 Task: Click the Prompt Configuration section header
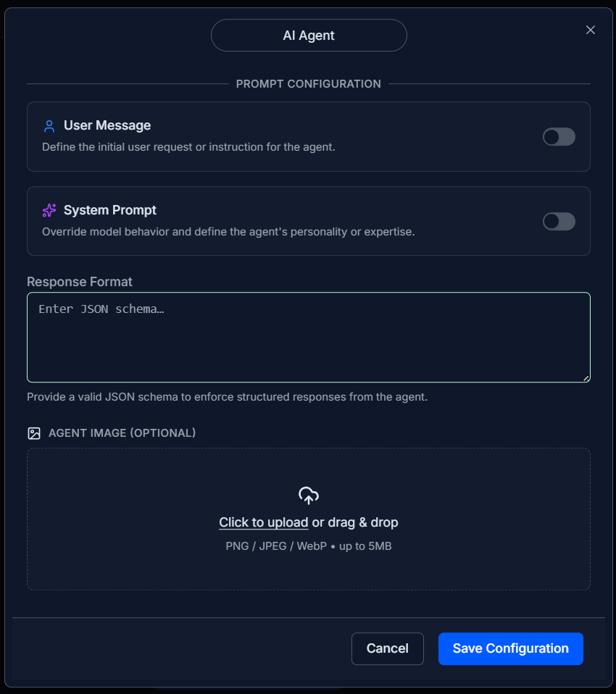(308, 83)
